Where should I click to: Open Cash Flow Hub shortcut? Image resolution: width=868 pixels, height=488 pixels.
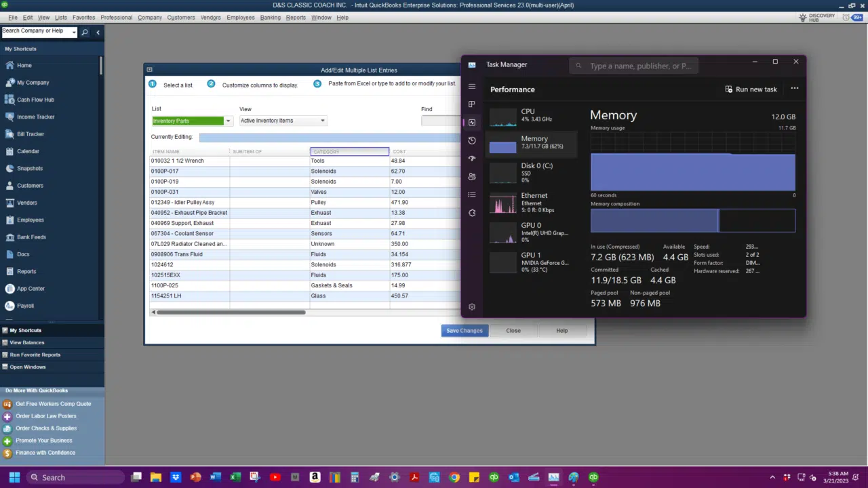click(x=35, y=100)
